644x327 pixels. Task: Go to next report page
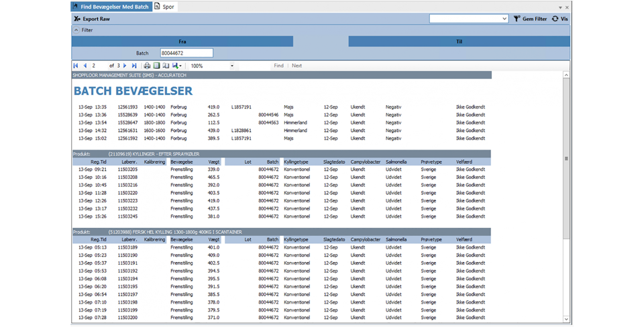coord(125,66)
